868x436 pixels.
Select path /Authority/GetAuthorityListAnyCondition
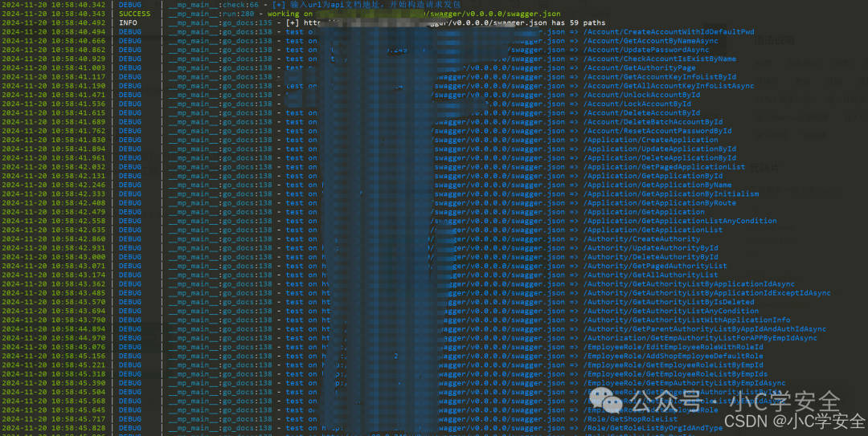pos(671,311)
